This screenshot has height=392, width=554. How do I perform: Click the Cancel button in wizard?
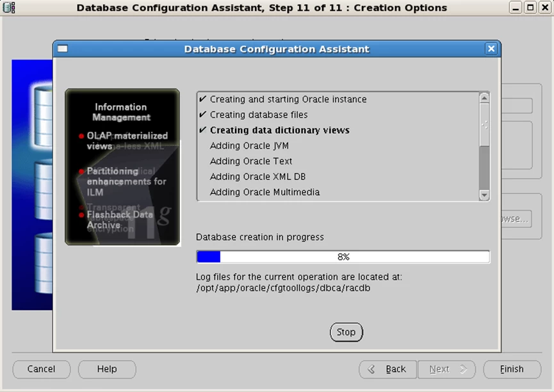pos(42,369)
